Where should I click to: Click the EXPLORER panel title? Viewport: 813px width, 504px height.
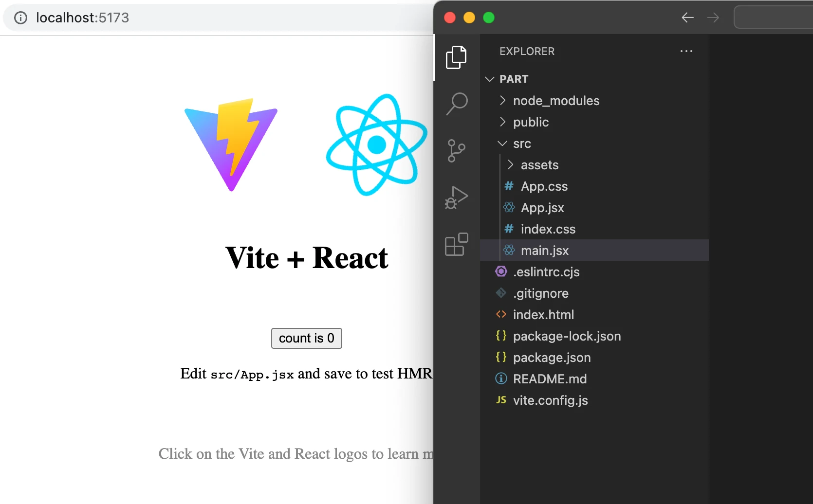point(527,51)
